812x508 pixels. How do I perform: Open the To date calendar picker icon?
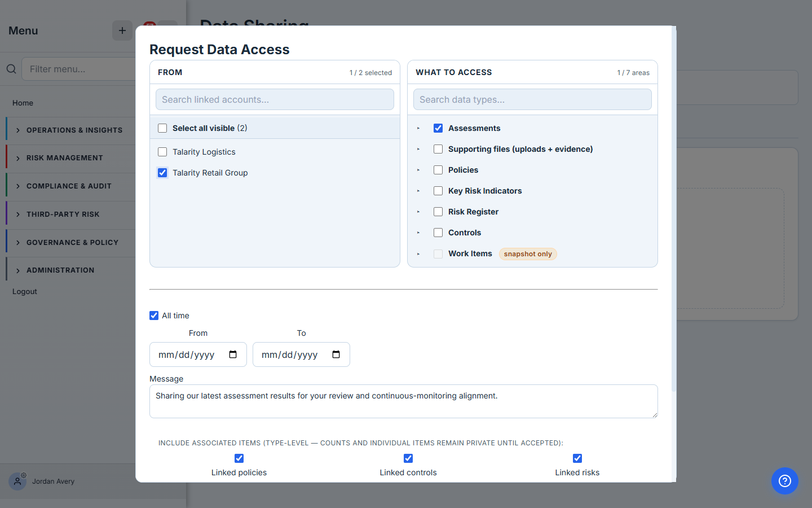336,354
